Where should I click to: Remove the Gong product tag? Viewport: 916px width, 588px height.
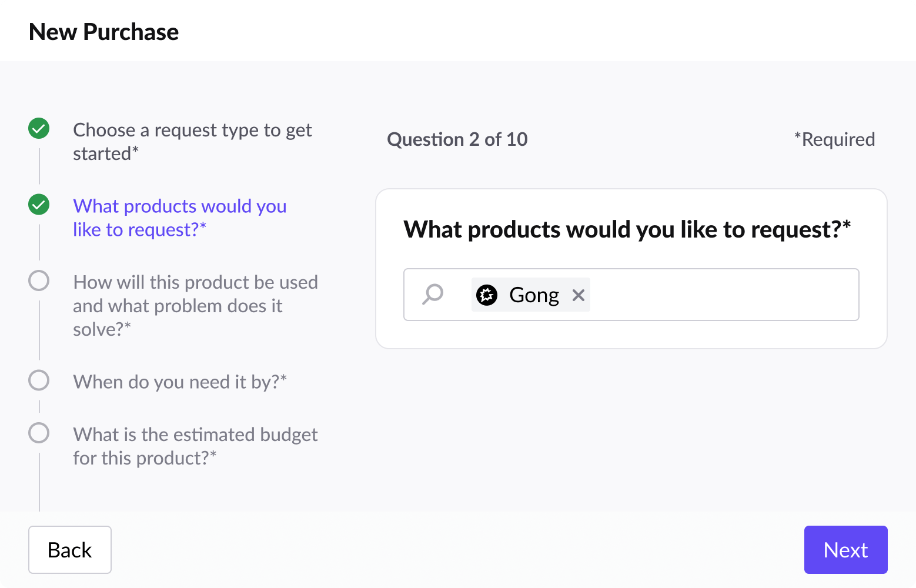click(x=579, y=295)
